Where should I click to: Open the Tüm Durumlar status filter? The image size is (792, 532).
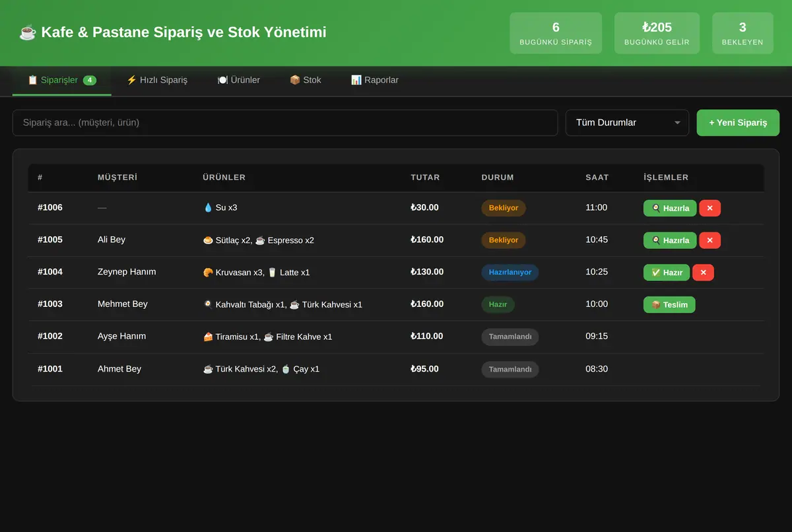(x=627, y=123)
